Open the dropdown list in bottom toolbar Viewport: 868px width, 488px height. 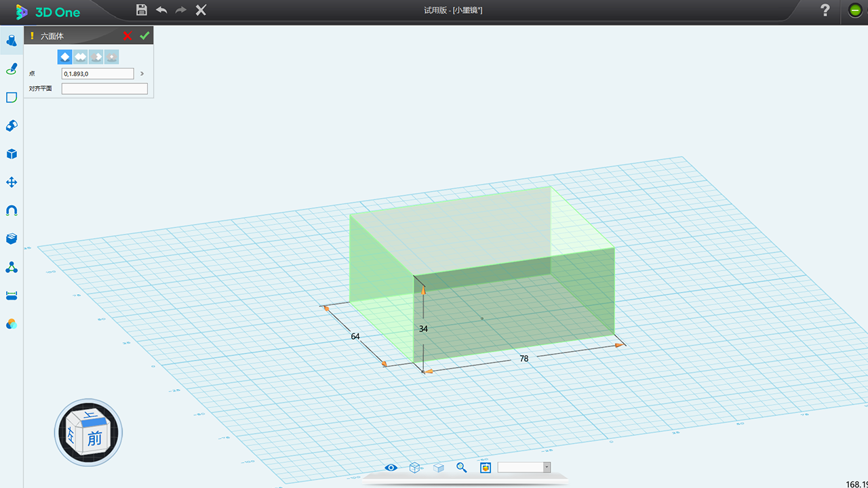[547, 468]
